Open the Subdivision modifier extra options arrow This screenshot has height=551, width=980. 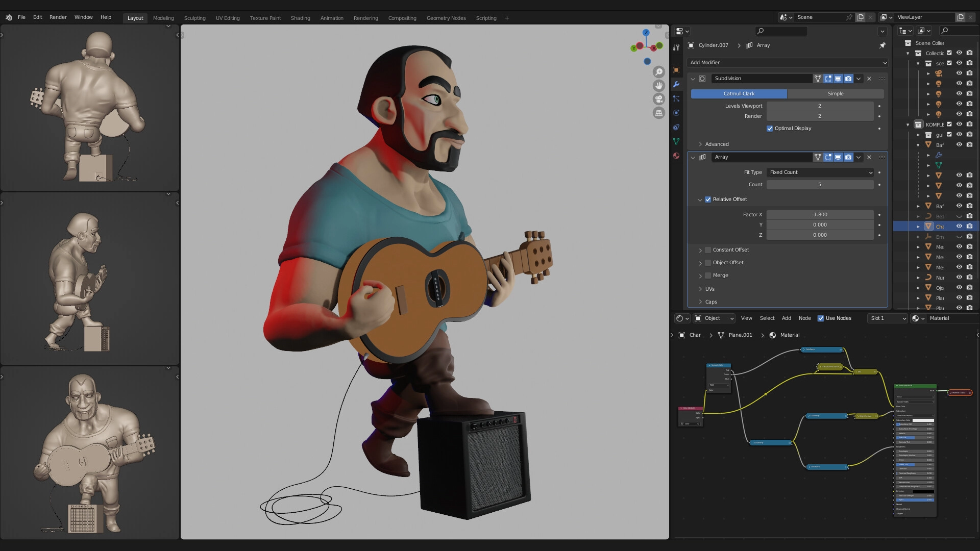[x=859, y=79]
